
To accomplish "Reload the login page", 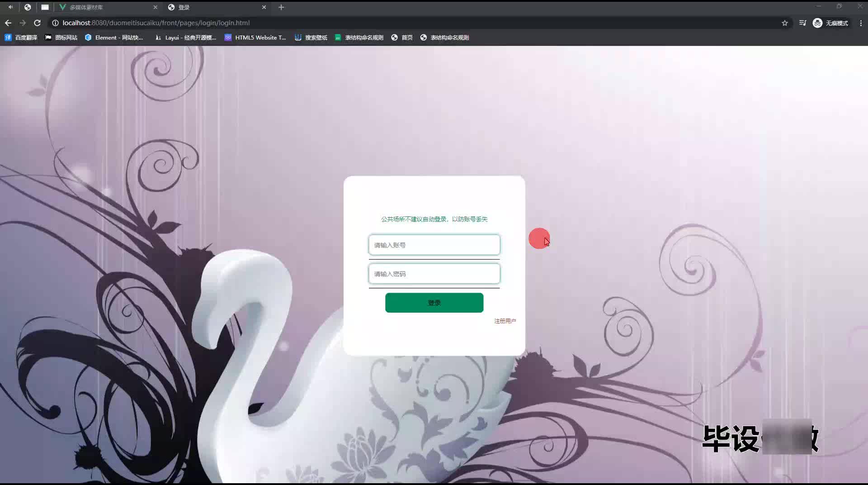I will tap(38, 23).
